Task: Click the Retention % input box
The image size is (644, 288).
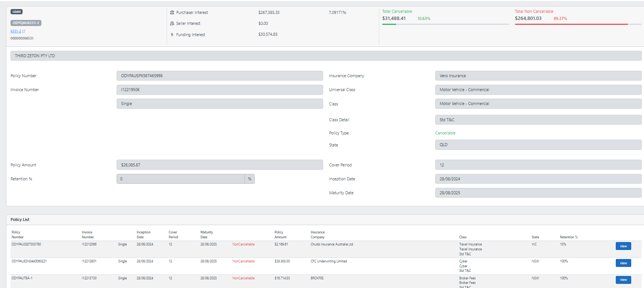Action: click(181, 179)
